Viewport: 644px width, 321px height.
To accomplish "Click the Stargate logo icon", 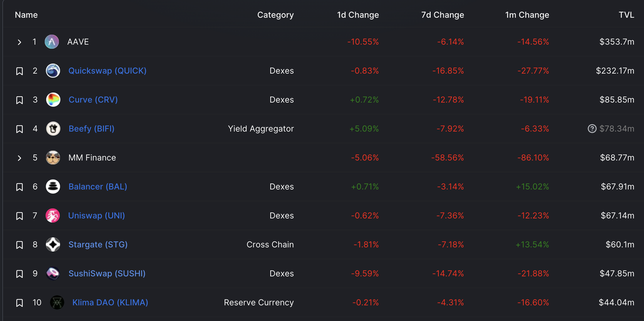I will click(53, 245).
